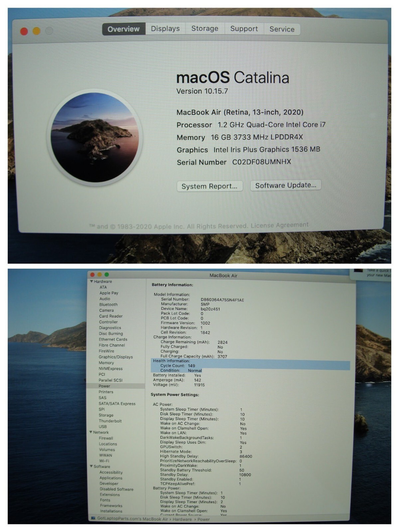Open the Displays tab
The height and width of the screenshot is (532, 399).
[x=165, y=29]
